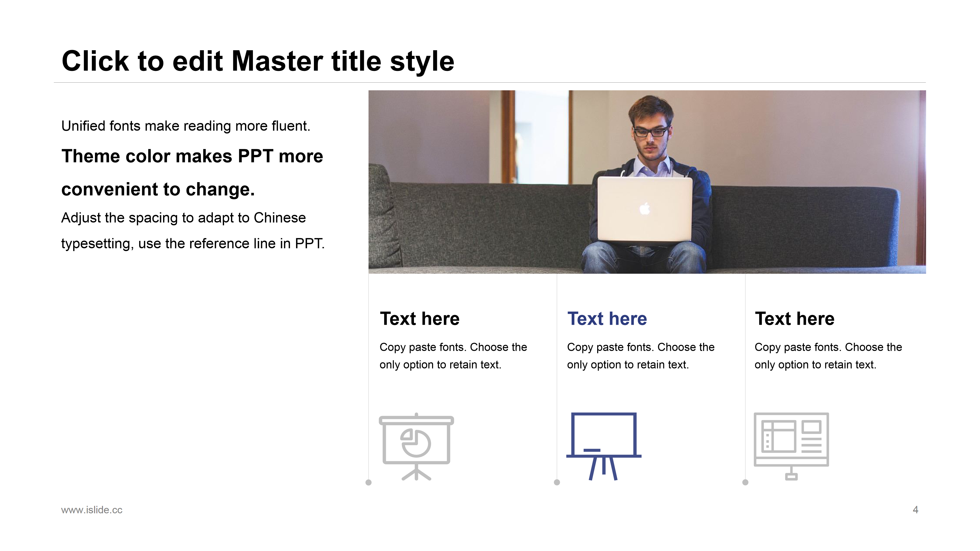Select bold 'Theme color makes PPT more' text
The width and height of the screenshot is (980, 551).
pyautogui.click(x=192, y=156)
